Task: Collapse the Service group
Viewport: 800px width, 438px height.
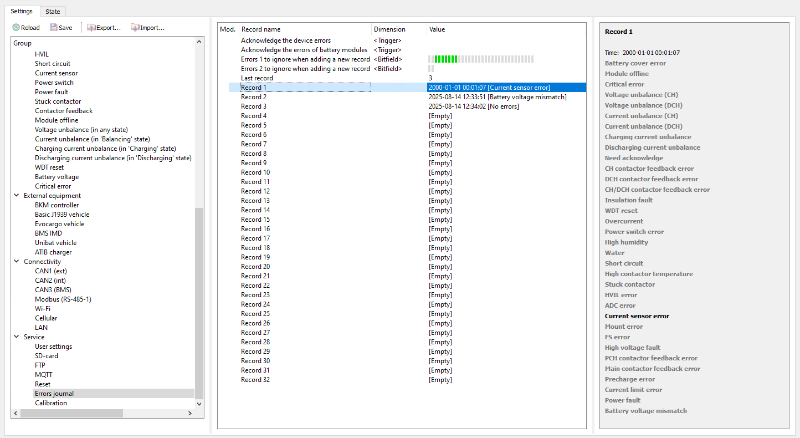Action: tap(16, 337)
